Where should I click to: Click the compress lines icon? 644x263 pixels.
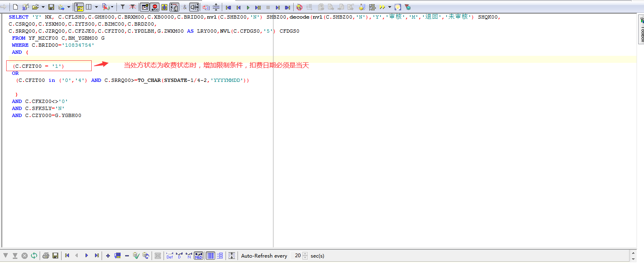[x=216, y=7]
